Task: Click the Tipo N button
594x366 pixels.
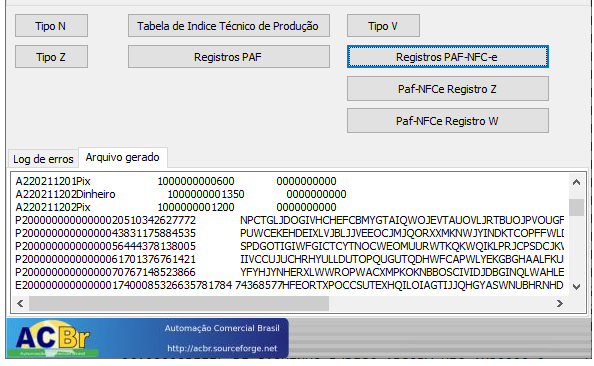Action: [51, 26]
